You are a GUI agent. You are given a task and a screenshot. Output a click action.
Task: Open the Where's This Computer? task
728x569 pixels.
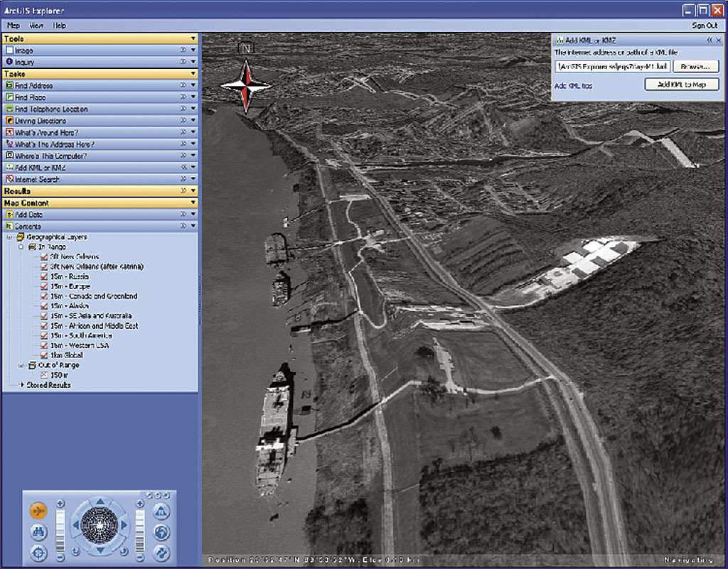coord(50,156)
